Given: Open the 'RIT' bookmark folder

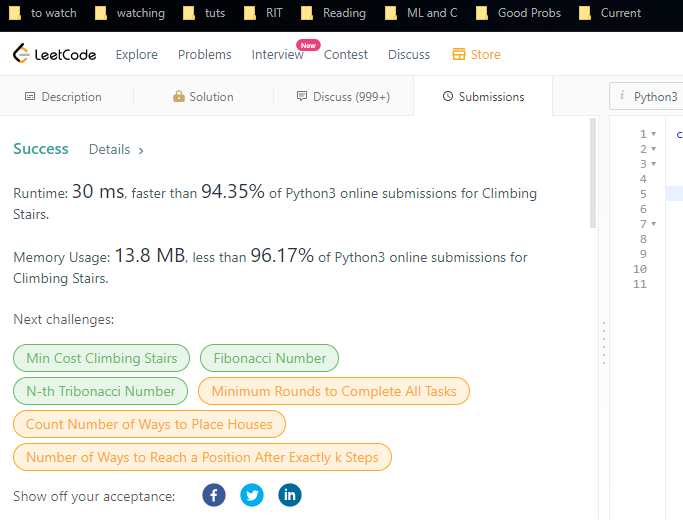Looking at the screenshot, I should pos(263,13).
